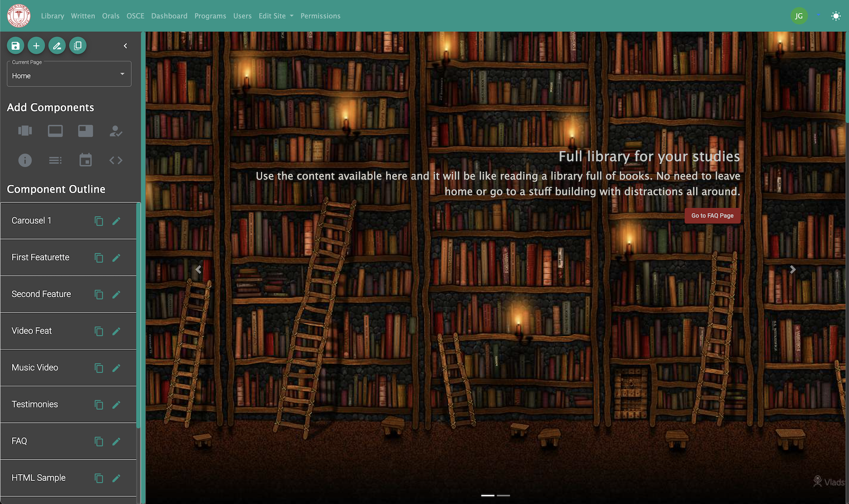Expand the Edit Site menu
Screen dimensions: 849x504
pyautogui.click(x=276, y=16)
